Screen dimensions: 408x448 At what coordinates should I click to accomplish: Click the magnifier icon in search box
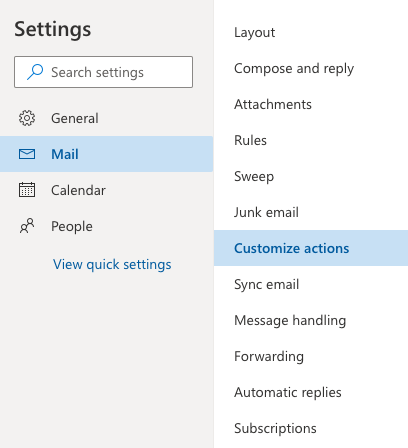(x=35, y=72)
